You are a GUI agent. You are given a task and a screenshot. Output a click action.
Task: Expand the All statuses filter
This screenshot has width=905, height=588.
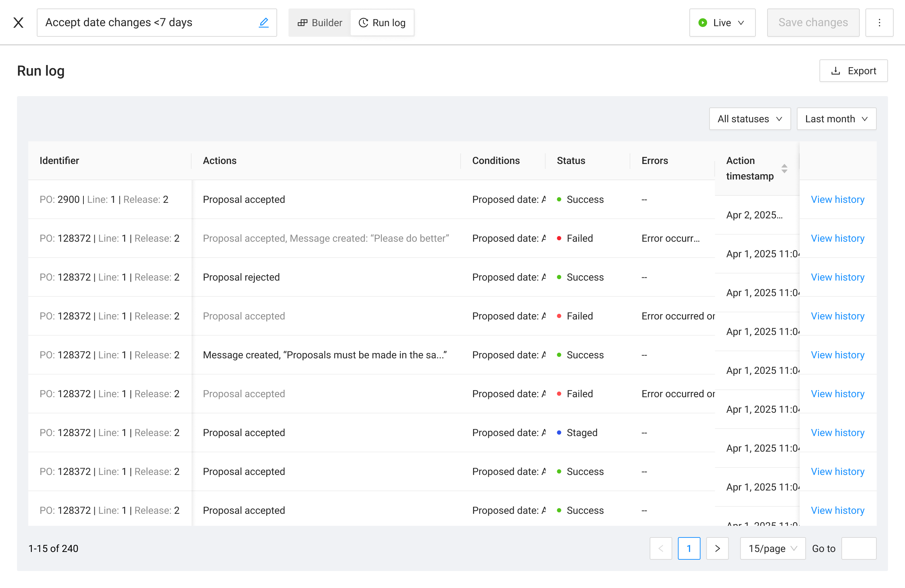click(x=749, y=119)
